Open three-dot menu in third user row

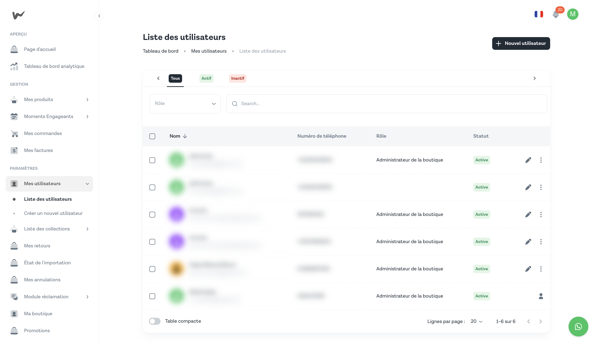541,214
